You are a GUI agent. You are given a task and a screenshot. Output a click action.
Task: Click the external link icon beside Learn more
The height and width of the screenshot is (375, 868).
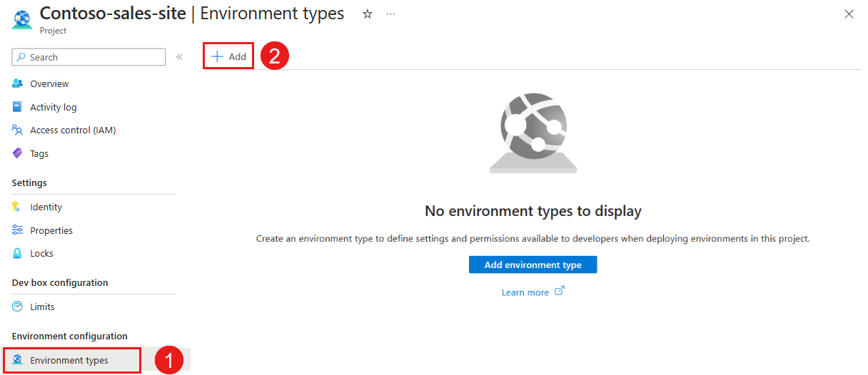(560, 291)
